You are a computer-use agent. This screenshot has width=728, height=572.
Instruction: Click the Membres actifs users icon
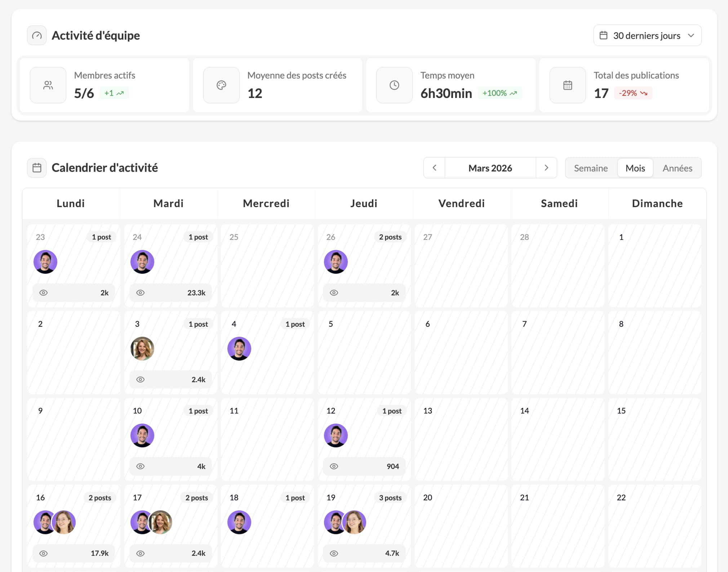48,85
